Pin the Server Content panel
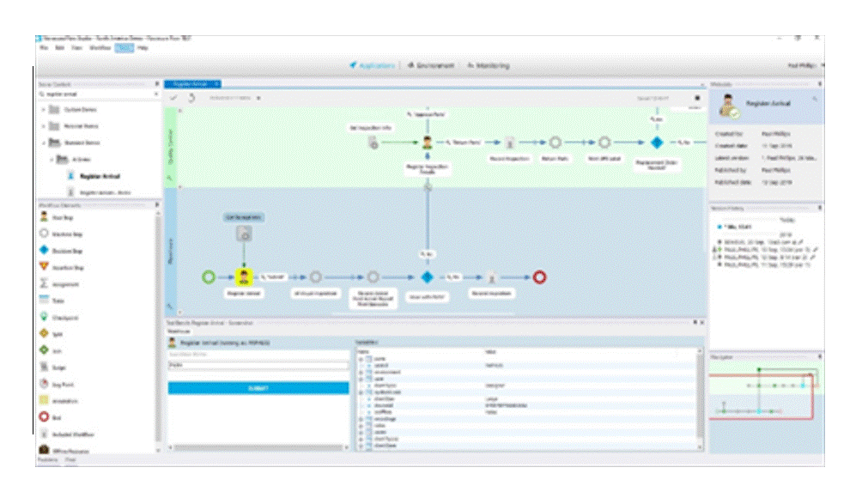Viewport: 862px width, 504px height. (156, 84)
